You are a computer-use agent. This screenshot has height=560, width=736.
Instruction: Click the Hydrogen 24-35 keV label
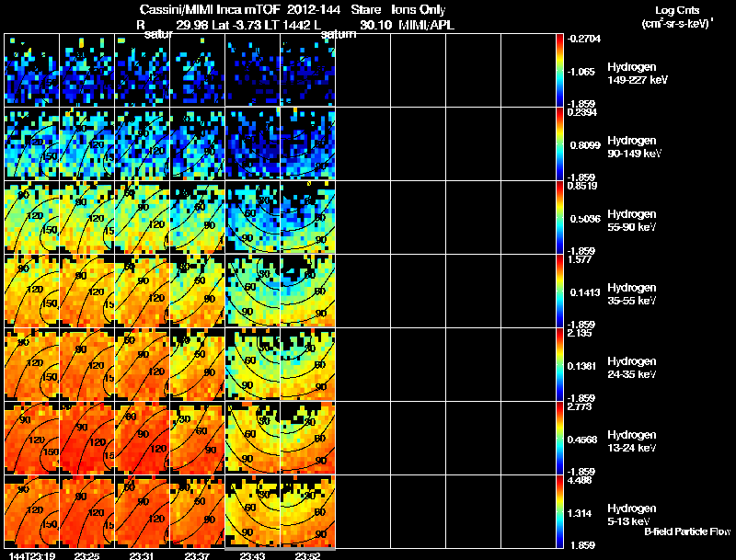point(632,368)
